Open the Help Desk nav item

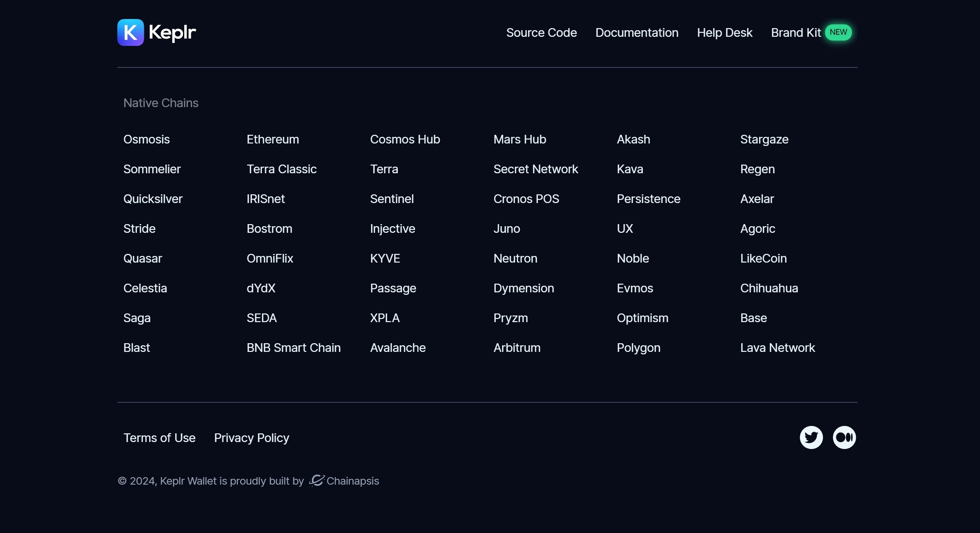(725, 33)
